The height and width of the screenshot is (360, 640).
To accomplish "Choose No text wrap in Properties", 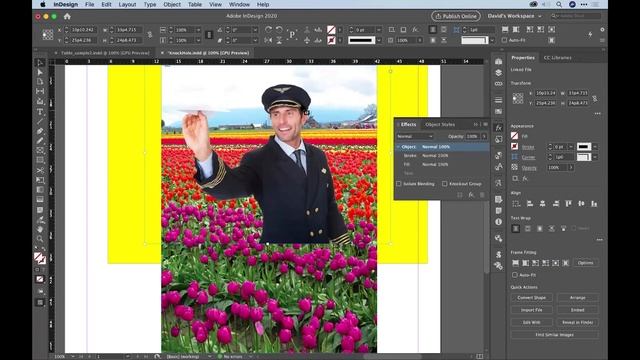I will coord(516,229).
